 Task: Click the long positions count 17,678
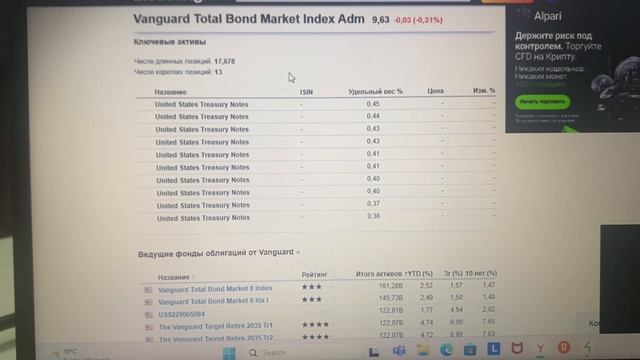pos(224,61)
